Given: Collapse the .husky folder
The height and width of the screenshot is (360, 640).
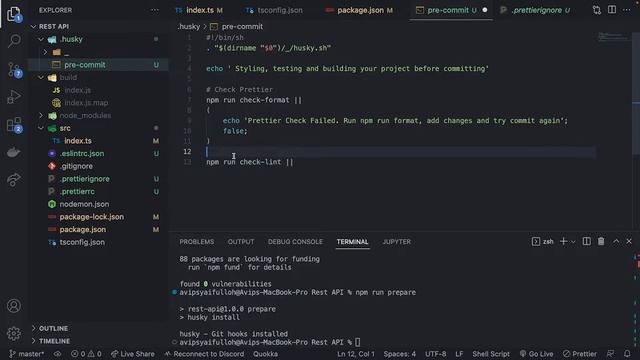Looking at the screenshot, I should coord(41,39).
